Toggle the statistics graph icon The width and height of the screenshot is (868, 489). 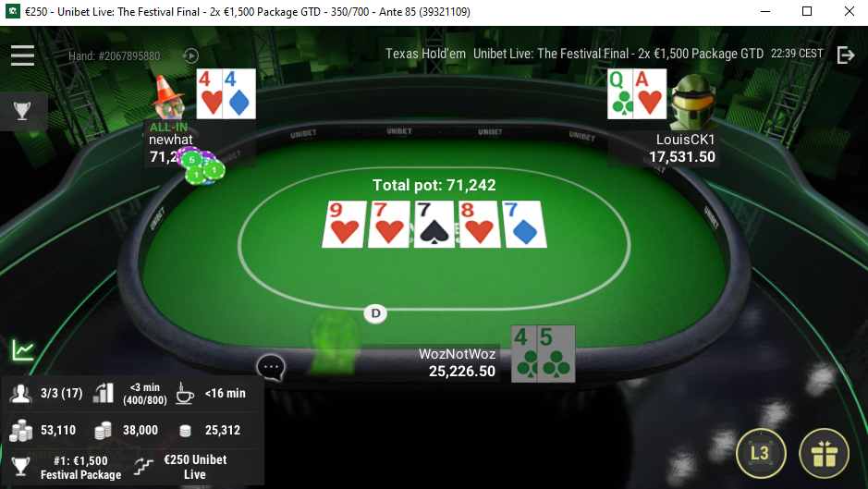click(x=23, y=349)
